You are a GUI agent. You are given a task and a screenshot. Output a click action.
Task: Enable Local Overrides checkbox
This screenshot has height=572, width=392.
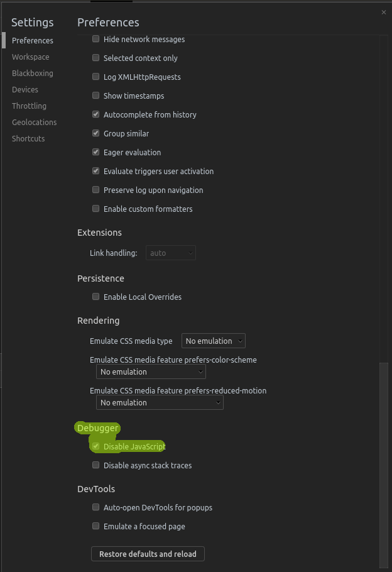96,297
